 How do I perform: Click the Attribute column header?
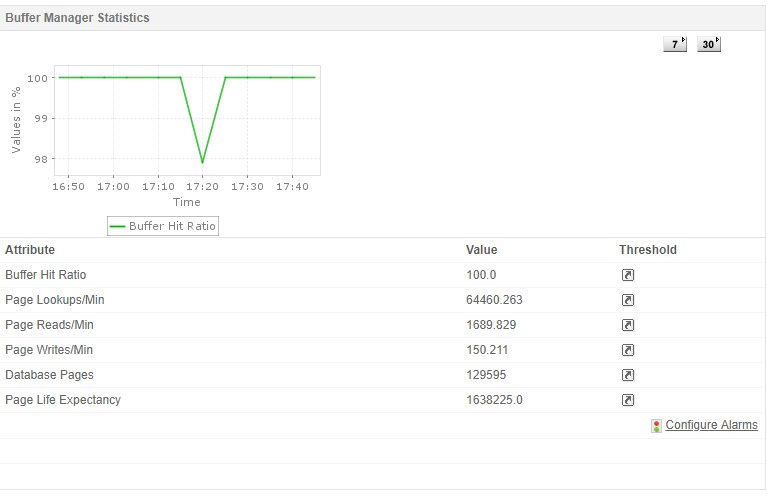pos(30,250)
